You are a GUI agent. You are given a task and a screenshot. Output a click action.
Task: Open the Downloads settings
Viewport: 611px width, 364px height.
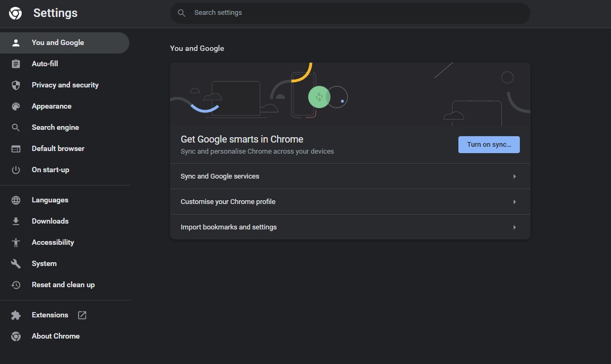click(x=65, y=221)
